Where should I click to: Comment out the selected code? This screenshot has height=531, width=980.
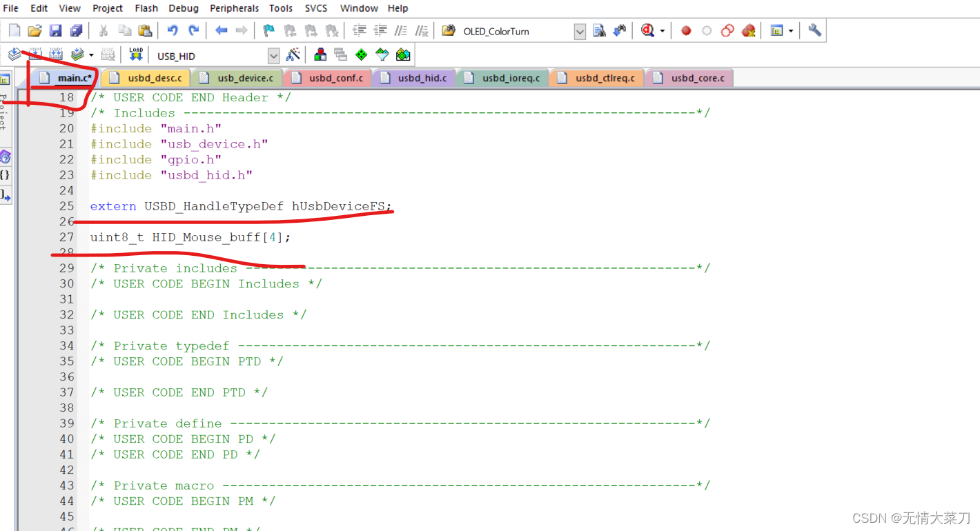click(400, 31)
